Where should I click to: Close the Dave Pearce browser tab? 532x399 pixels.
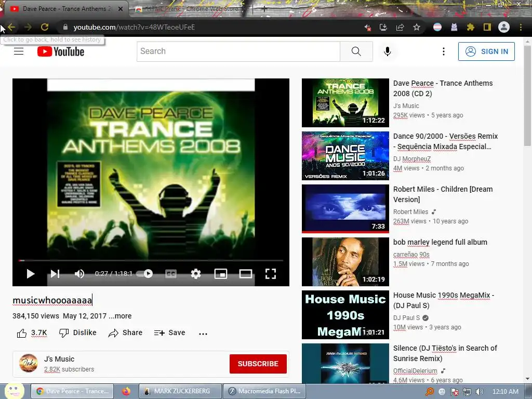click(121, 9)
